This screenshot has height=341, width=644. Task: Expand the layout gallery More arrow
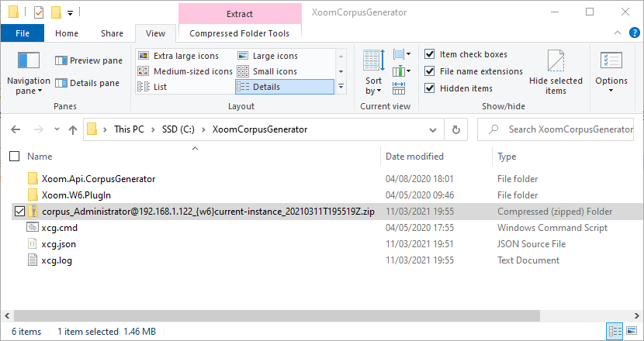coord(341,87)
